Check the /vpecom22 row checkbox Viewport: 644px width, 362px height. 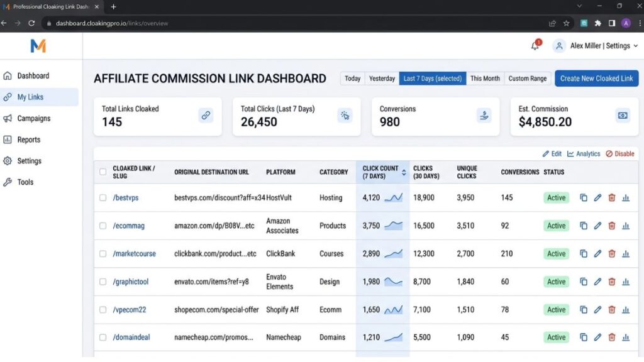point(103,310)
